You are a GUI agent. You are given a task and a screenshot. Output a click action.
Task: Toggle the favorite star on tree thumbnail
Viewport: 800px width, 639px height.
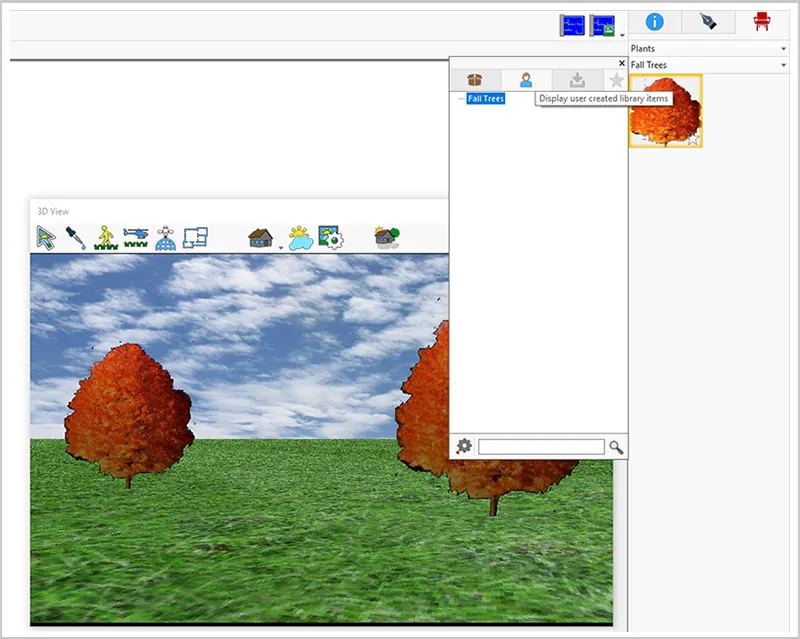click(692, 140)
